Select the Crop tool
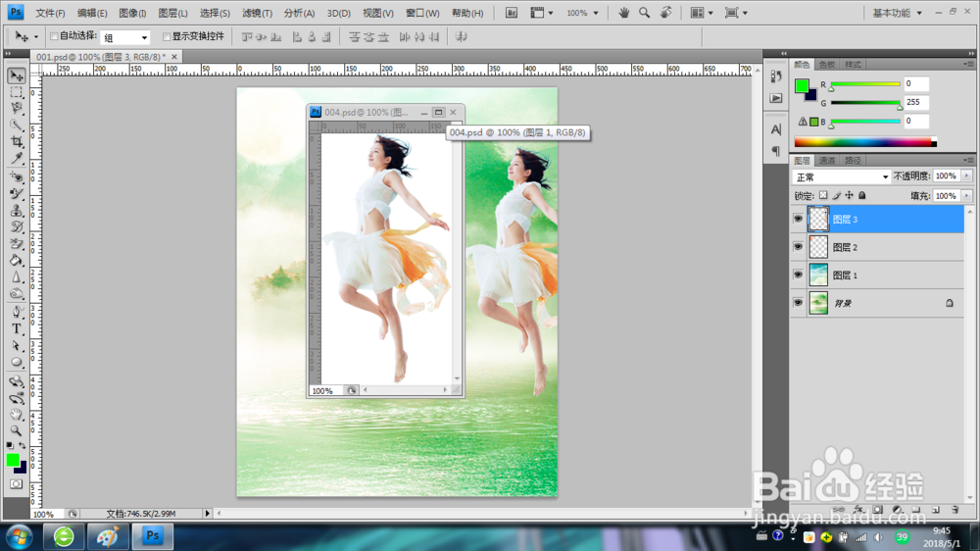 (17, 142)
